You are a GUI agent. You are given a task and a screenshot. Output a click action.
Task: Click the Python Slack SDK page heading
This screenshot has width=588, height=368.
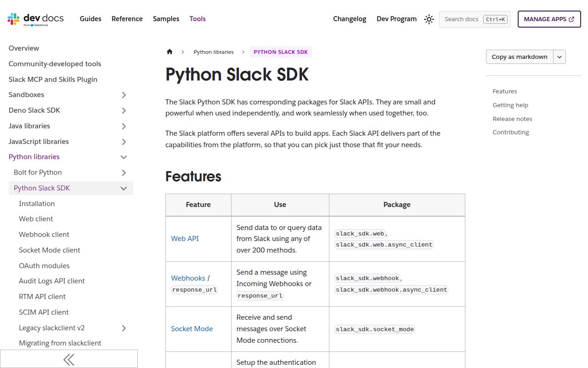click(237, 75)
